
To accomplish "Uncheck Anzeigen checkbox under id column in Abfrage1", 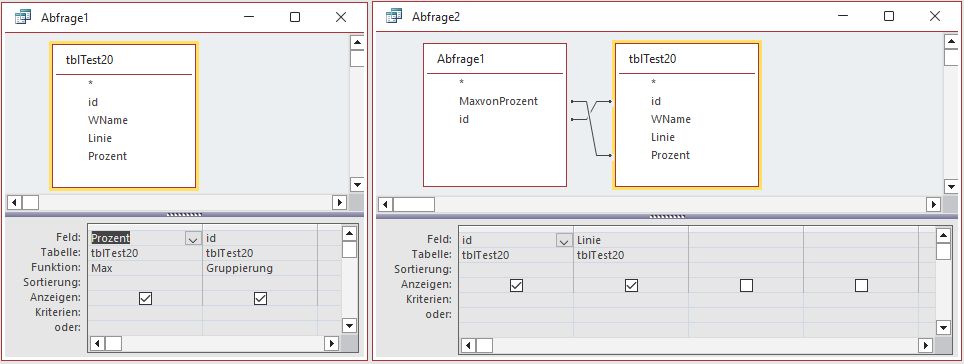I will click(260, 298).
